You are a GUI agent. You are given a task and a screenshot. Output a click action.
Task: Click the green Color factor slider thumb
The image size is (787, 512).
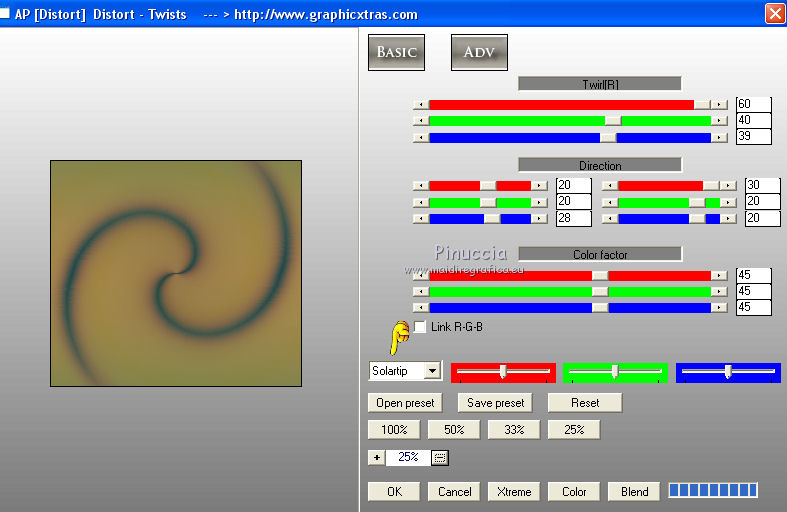(600, 292)
